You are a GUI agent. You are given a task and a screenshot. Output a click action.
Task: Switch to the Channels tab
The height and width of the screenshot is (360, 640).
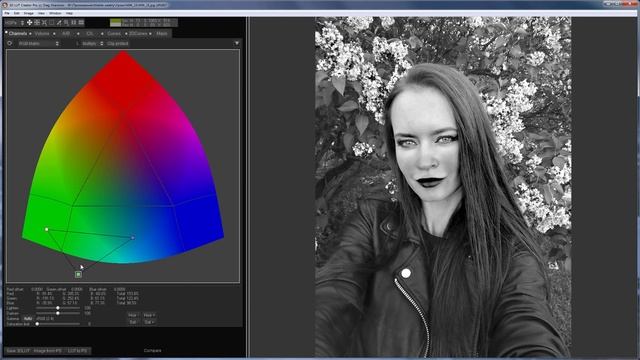coord(18,33)
